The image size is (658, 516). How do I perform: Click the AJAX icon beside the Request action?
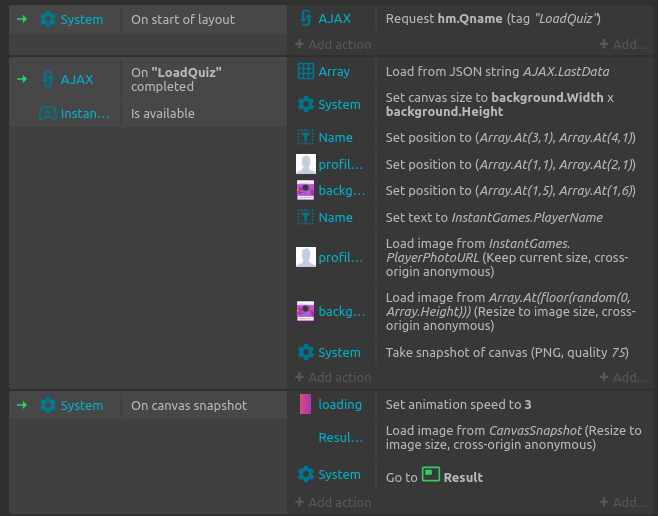(x=306, y=19)
